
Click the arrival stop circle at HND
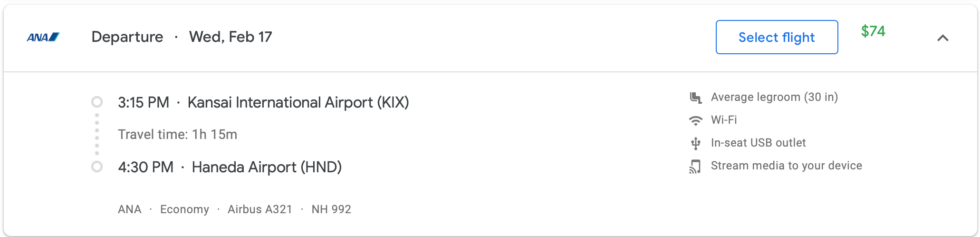pyautogui.click(x=97, y=167)
